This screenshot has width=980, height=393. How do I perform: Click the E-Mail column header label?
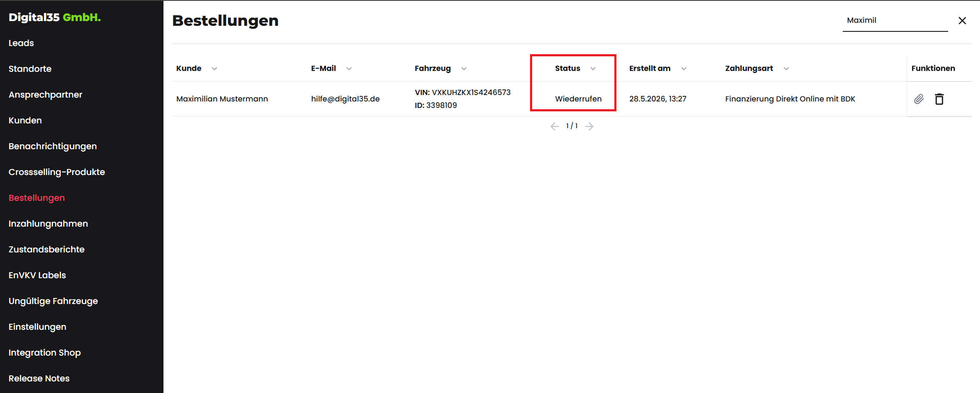point(324,68)
